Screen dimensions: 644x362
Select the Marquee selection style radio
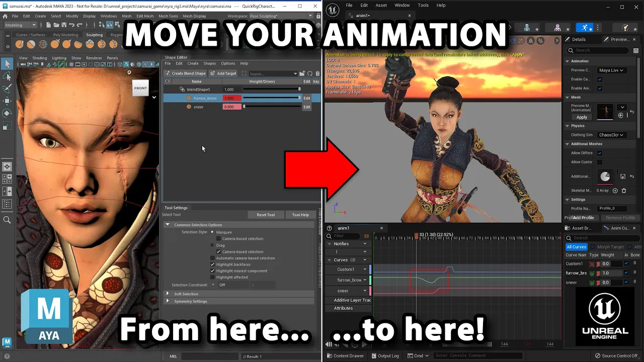point(212,232)
